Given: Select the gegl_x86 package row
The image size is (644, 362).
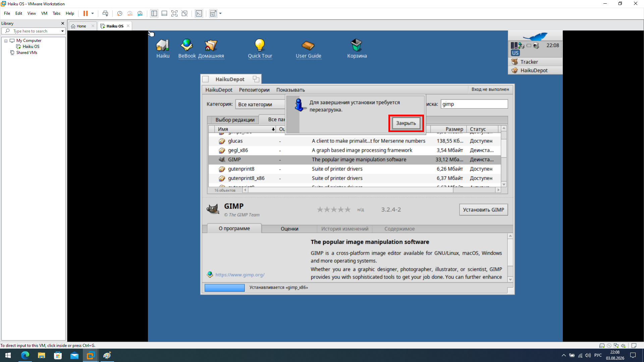Looking at the screenshot, I should (355, 150).
